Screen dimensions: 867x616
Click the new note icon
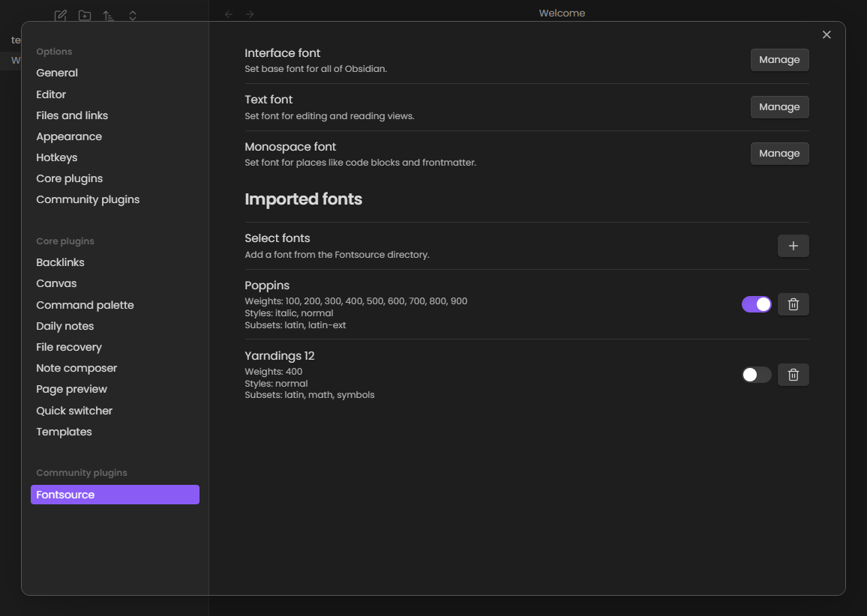tap(61, 15)
